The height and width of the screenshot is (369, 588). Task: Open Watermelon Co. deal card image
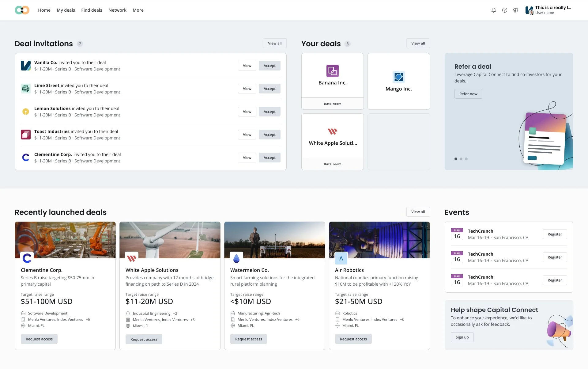point(274,240)
